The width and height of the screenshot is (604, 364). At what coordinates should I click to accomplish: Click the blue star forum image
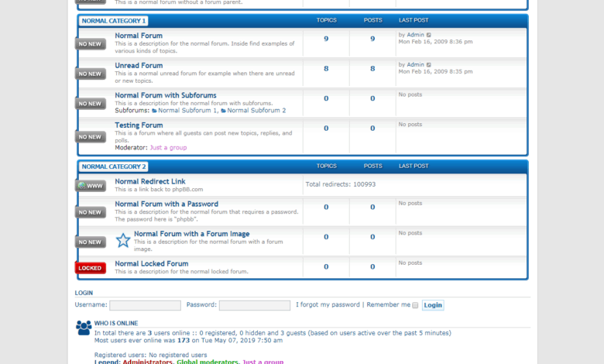[123, 240]
